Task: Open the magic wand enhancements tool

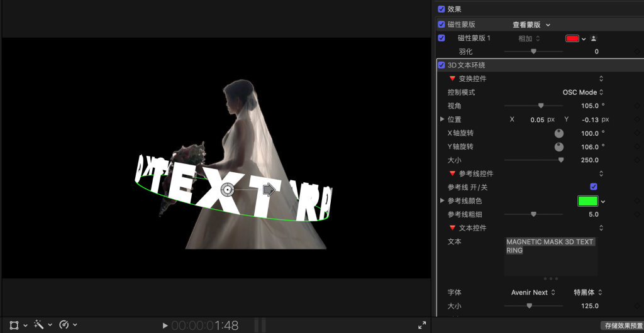Action: (39, 325)
